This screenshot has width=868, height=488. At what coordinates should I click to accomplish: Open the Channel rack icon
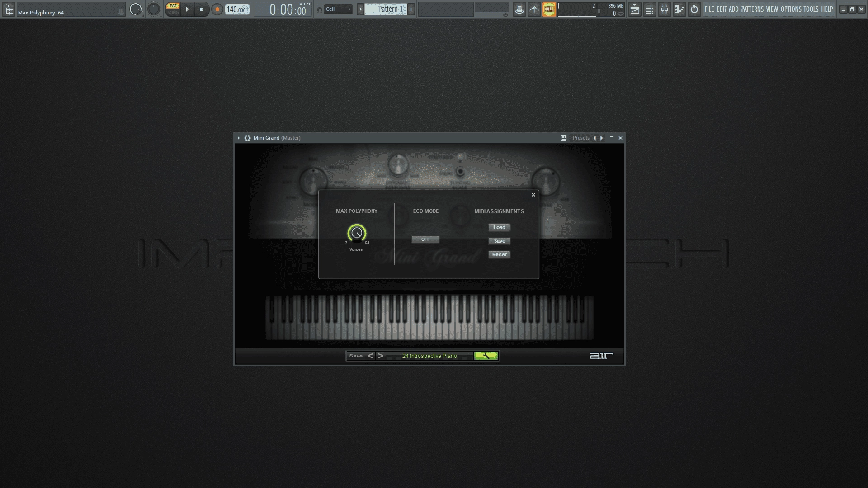(x=650, y=9)
